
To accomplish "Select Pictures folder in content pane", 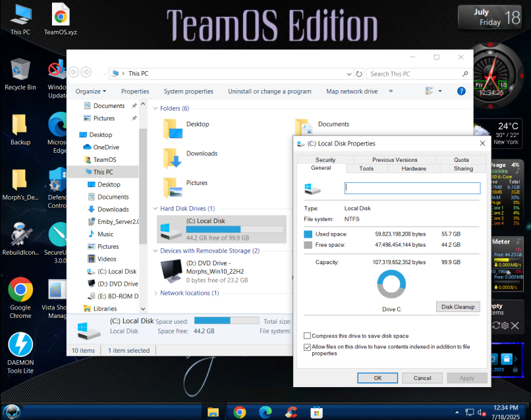I will coord(185,188).
